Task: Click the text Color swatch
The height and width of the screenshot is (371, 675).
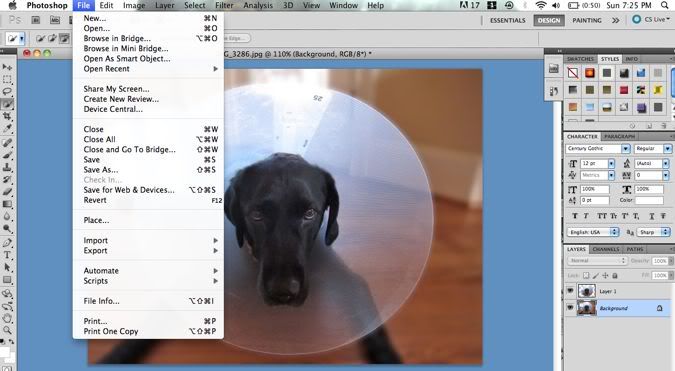Action: (650, 200)
